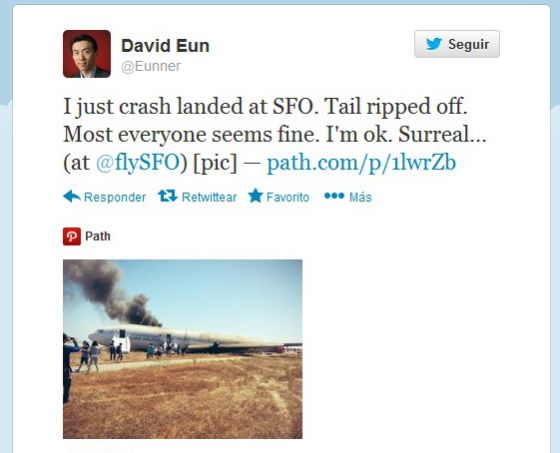Open the @flySFO mention link
This screenshot has height=453, width=560.
[x=138, y=162]
